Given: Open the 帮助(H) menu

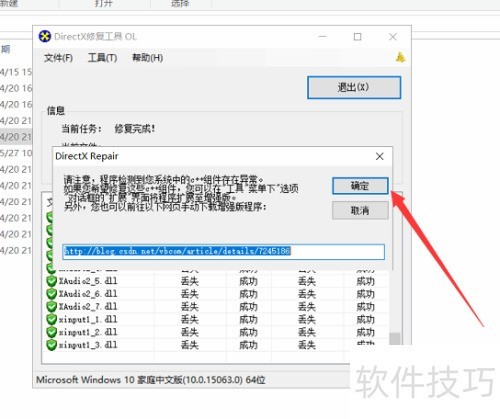Looking at the screenshot, I should click(147, 58).
